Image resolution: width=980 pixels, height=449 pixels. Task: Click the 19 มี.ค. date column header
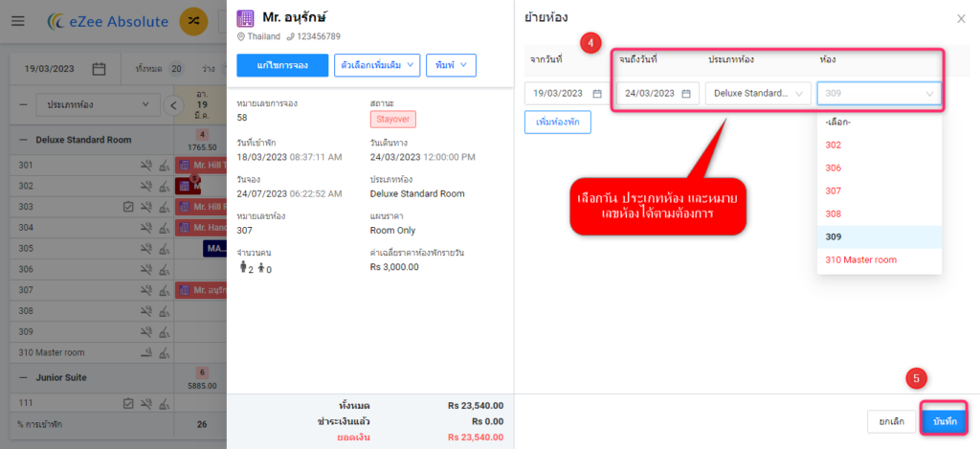coord(202,104)
